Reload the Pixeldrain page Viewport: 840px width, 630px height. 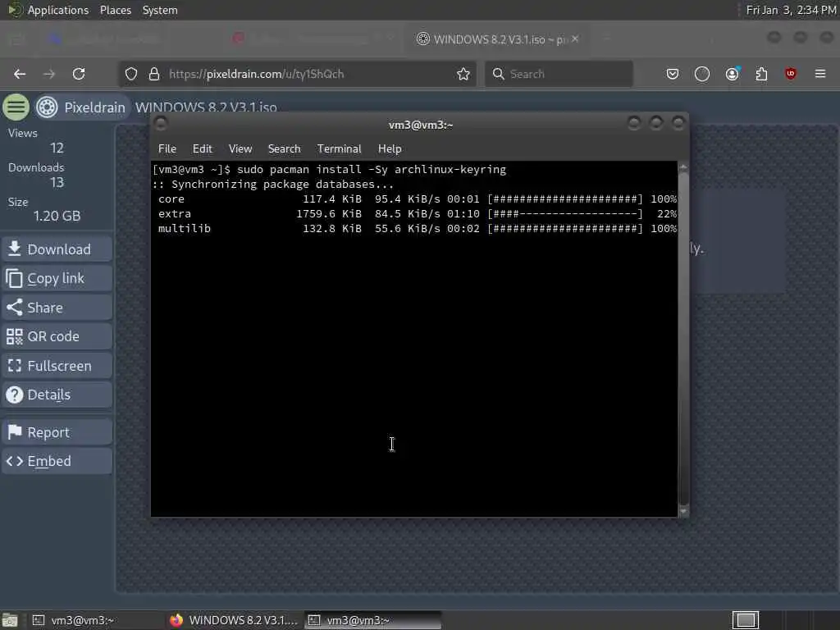[x=79, y=74]
